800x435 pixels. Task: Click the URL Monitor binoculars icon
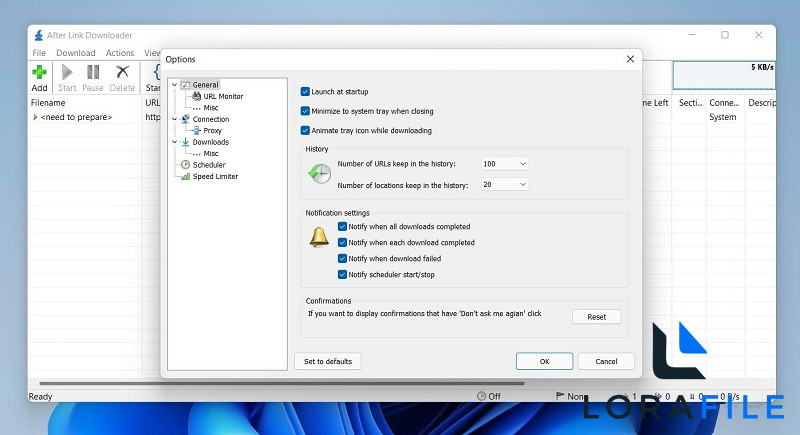tap(196, 96)
